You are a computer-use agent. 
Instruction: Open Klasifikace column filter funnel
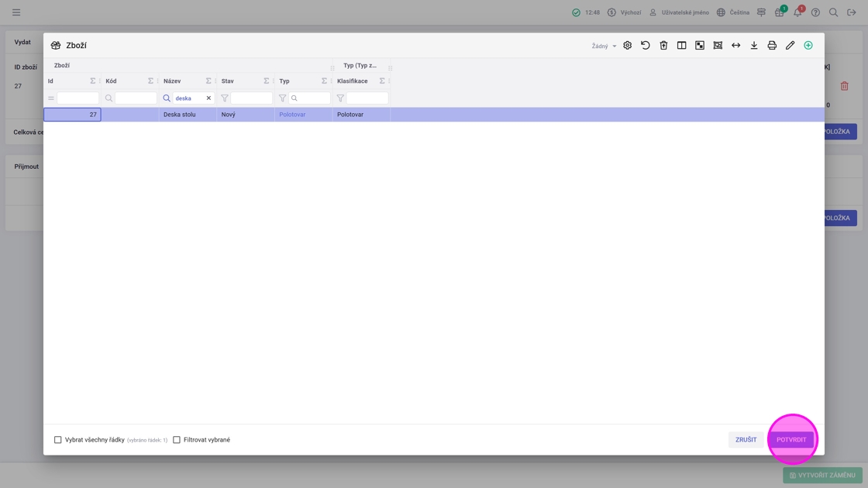tap(340, 98)
